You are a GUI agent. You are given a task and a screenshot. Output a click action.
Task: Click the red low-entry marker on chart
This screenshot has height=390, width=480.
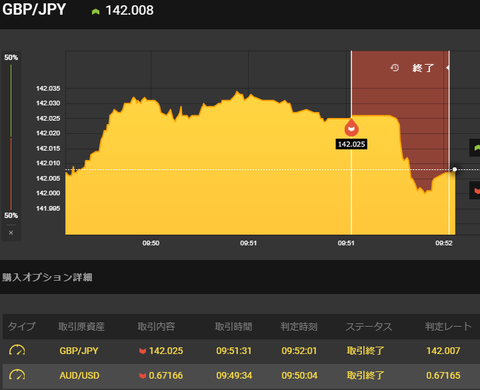[x=351, y=127]
